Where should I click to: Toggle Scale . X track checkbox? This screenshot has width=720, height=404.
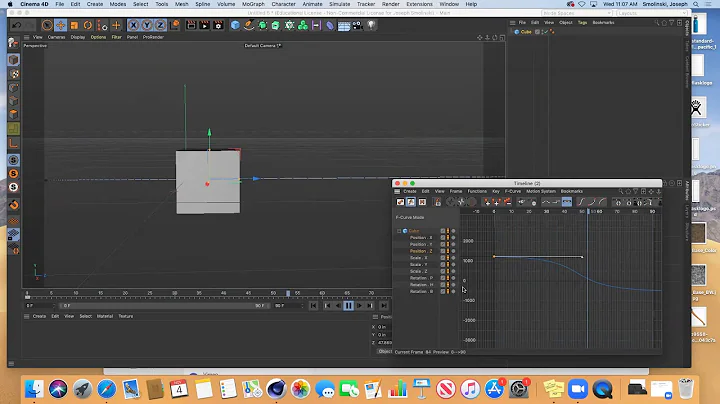click(x=443, y=258)
